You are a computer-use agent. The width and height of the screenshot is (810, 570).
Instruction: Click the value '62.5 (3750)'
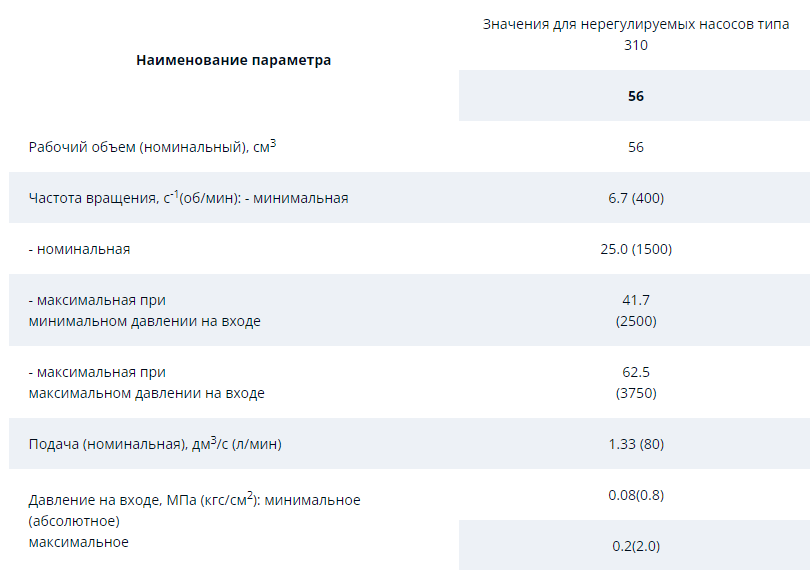[x=636, y=382]
